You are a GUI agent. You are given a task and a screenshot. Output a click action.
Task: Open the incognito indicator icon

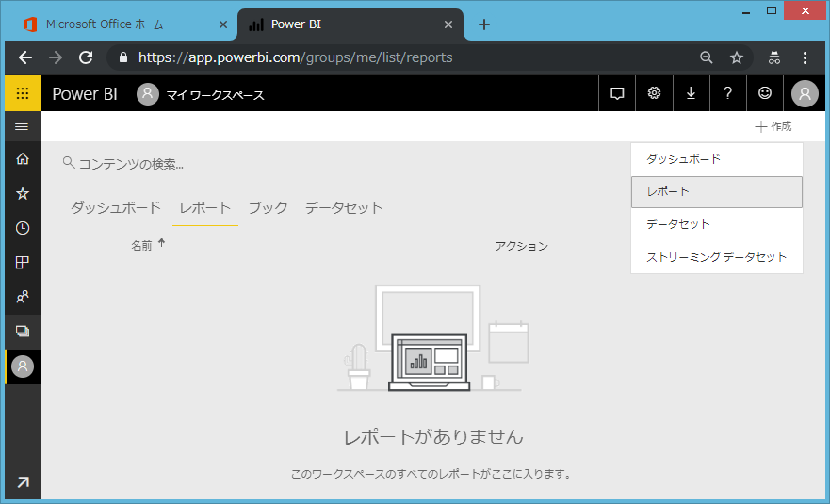pyautogui.click(x=773, y=57)
